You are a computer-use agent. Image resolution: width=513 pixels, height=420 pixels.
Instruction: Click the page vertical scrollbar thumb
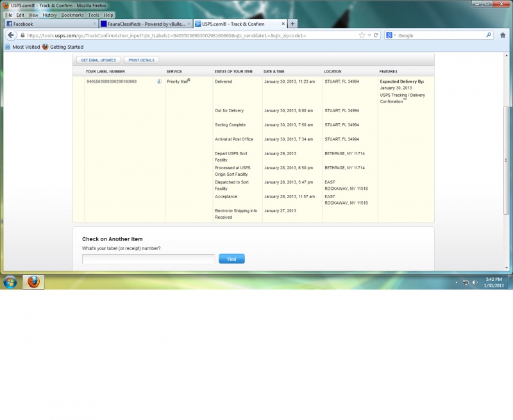tap(507, 160)
